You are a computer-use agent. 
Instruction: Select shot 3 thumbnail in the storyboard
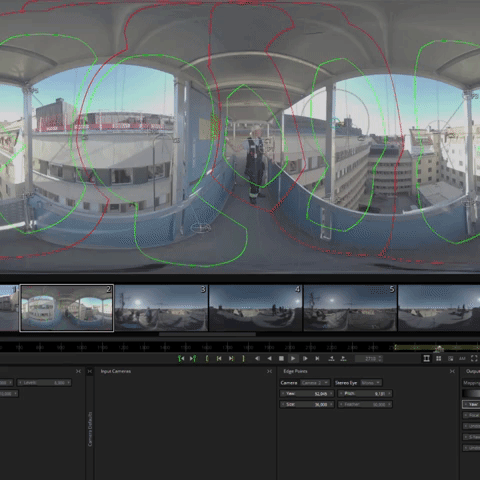tap(161, 308)
